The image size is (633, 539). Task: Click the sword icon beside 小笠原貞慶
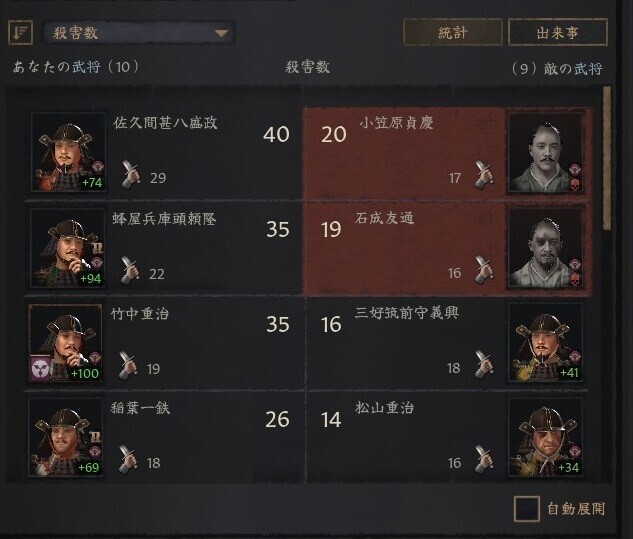[484, 174]
